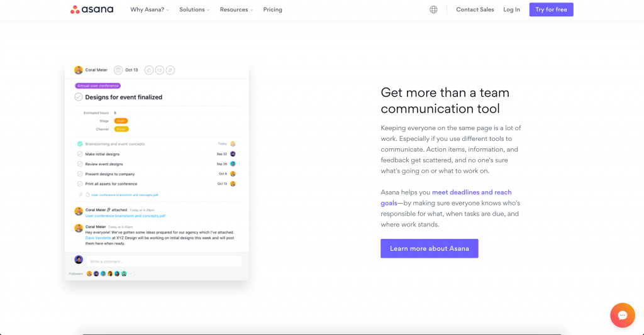This screenshot has width=644, height=335.
Task: Expand the 'Why Asana?' dropdown
Action: [150, 9]
